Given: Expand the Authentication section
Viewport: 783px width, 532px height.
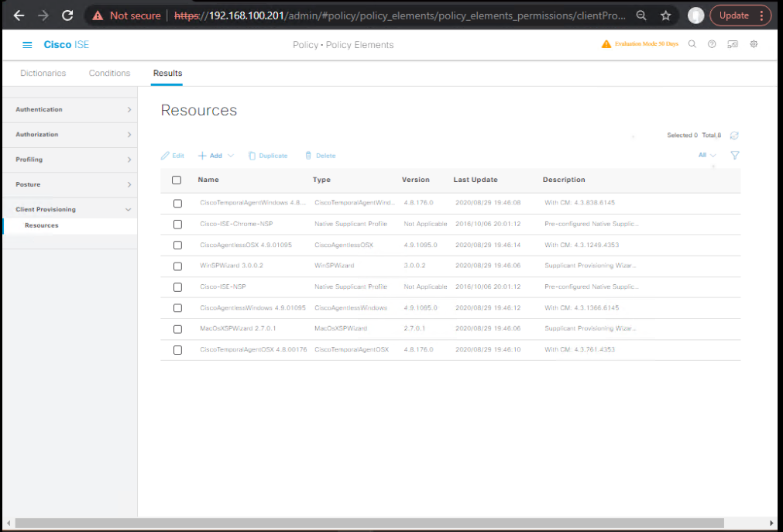Looking at the screenshot, I should pos(70,109).
